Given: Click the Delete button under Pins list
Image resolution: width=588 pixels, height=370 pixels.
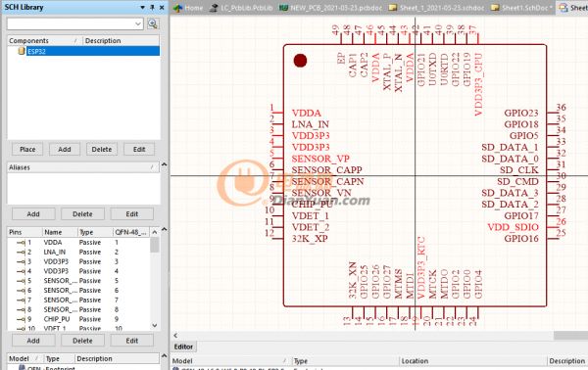Looking at the screenshot, I should coord(82,341).
